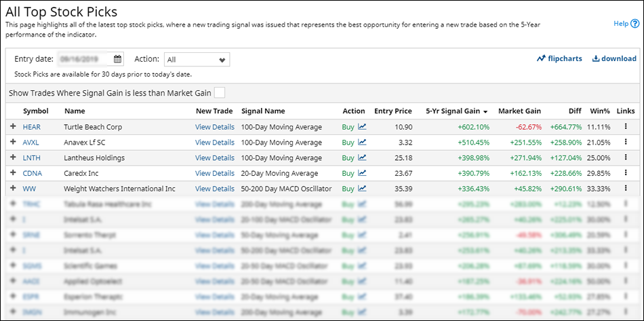The height and width of the screenshot is (321, 644).
Task: View Details for Weight Watchers International
Action: coord(215,189)
